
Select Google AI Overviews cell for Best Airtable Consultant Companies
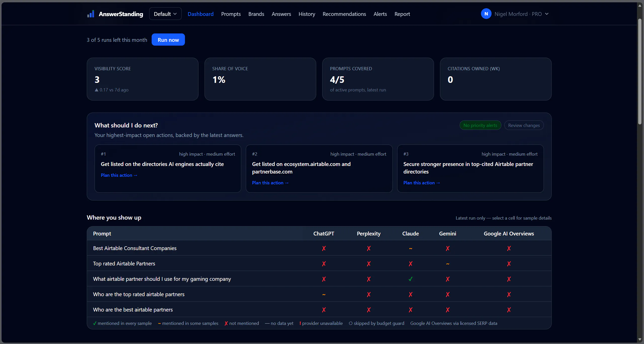tap(509, 248)
